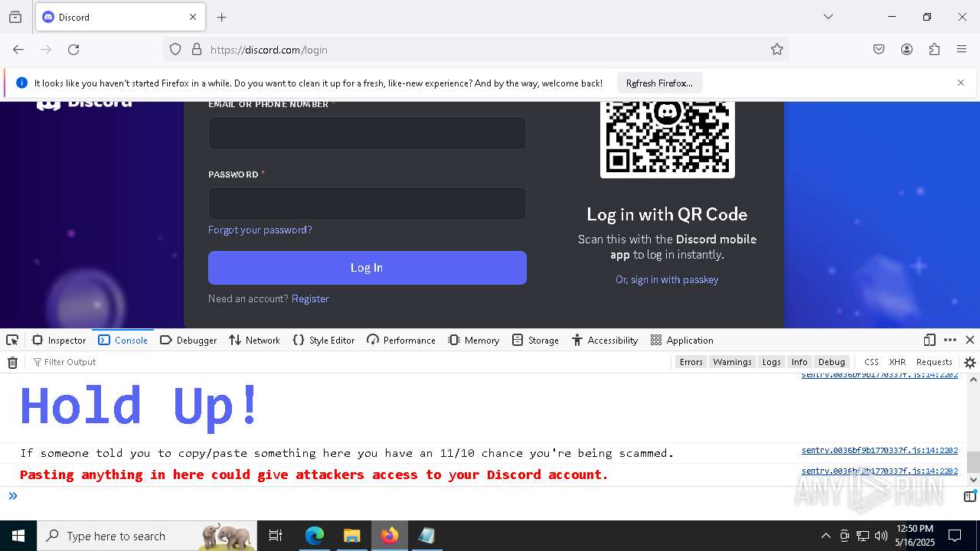Toggle the Warnings filter
Screen dimensions: 980x551
point(732,362)
